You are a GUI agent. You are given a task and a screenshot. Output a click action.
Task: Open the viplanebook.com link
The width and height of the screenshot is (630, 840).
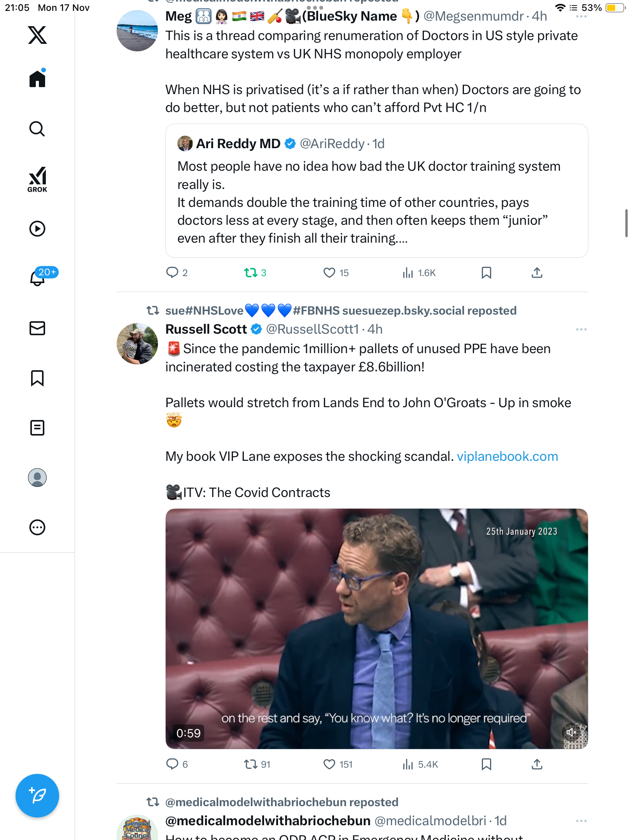tap(507, 456)
